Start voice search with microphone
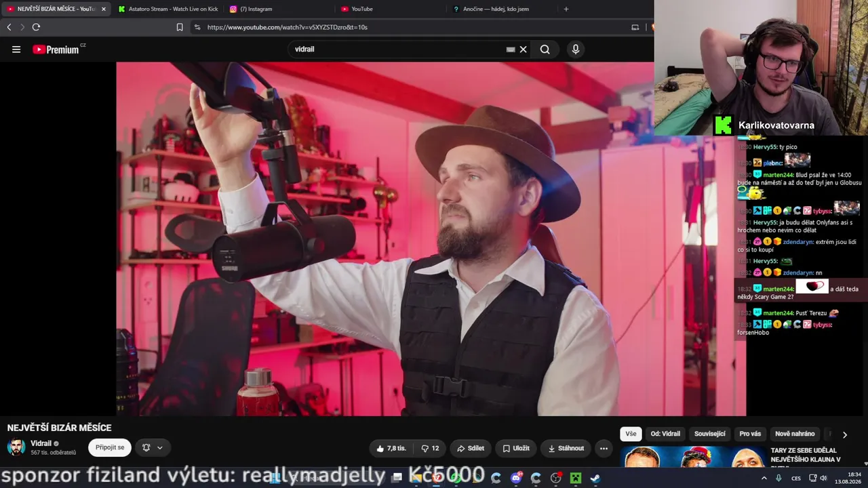The width and height of the screenshot is (868, 488). tap(576, 49)
